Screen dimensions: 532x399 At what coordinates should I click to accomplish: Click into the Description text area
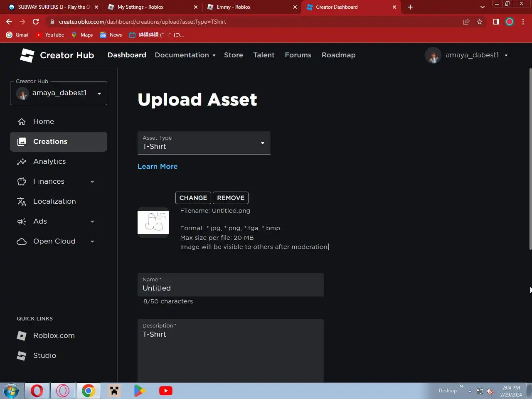[x=231, y=351]
